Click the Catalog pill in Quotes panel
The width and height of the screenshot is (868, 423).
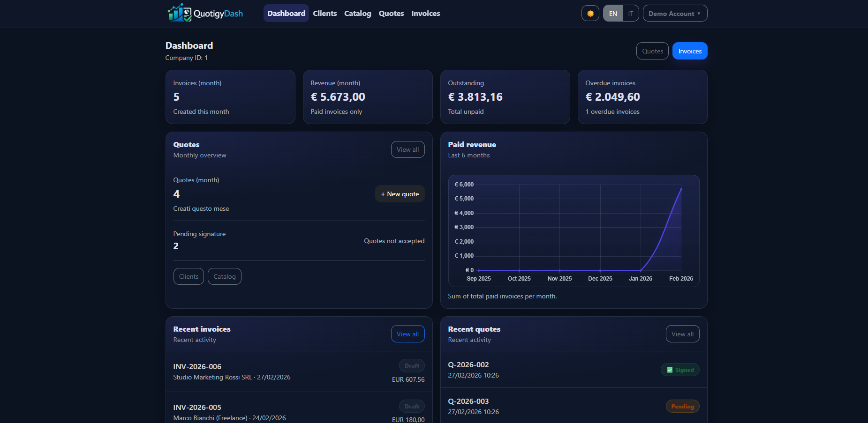click(x=225, y=276)
